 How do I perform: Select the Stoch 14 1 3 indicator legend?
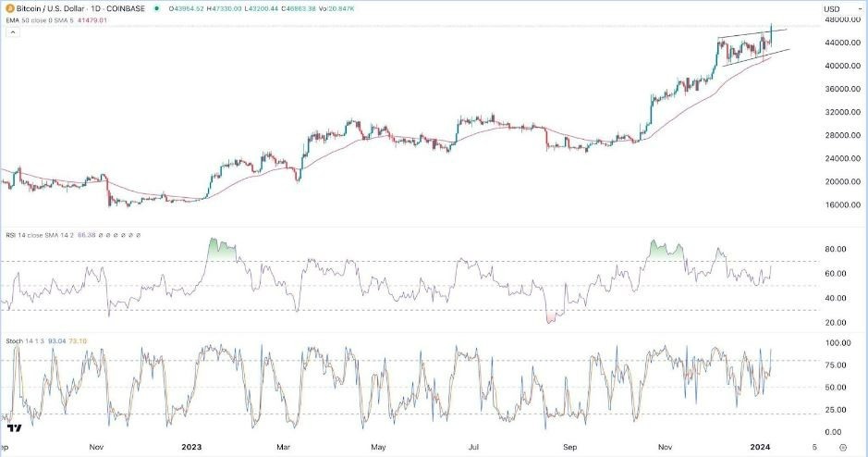click(26, 341)
